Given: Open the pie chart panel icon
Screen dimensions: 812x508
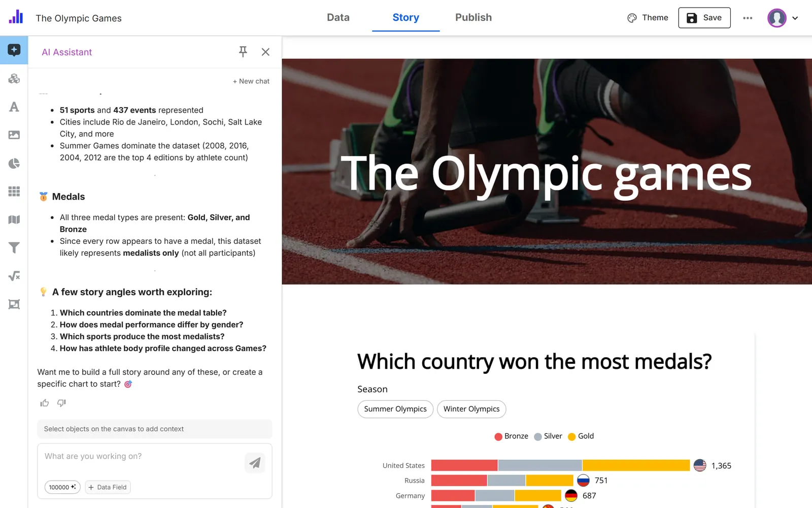Looking at the screenshot, I should (x=14, y=163).
